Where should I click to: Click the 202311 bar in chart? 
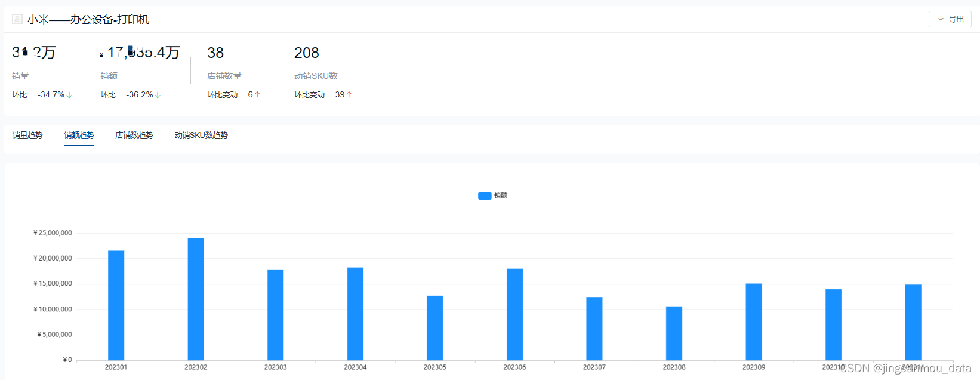pyautogui.click(x=913, y=323)
